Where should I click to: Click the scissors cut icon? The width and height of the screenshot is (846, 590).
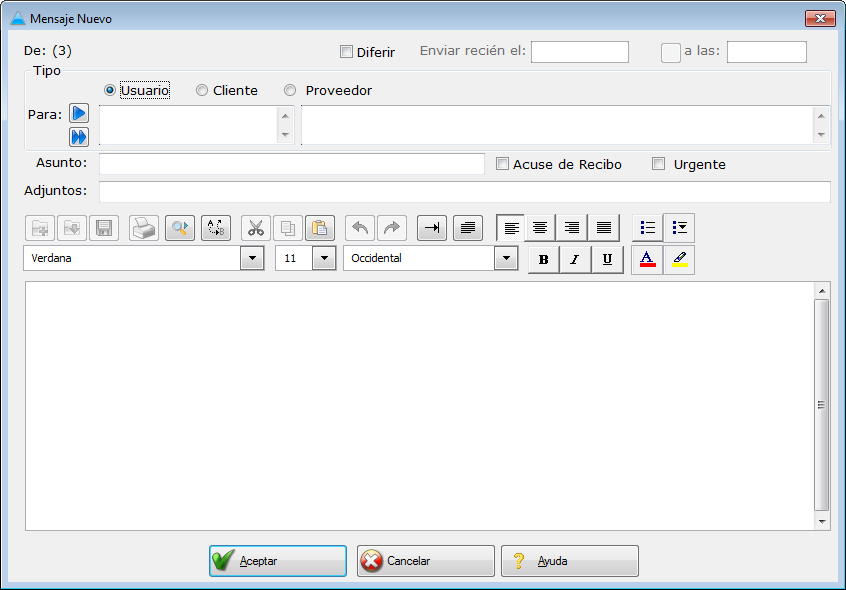coord(256,228)
